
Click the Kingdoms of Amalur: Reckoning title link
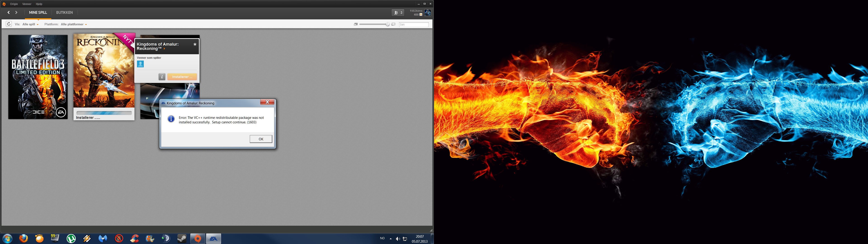click(x=158, y=47)
